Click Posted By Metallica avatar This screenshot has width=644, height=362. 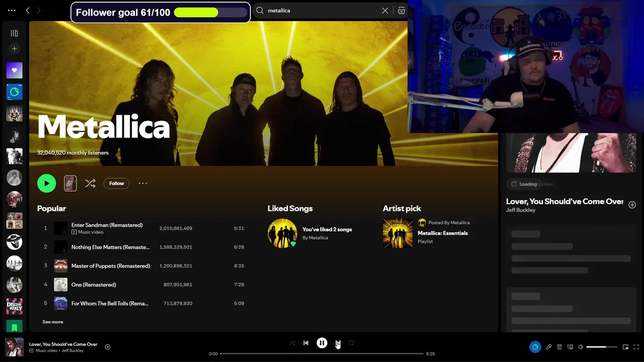(x=422, y=223)
